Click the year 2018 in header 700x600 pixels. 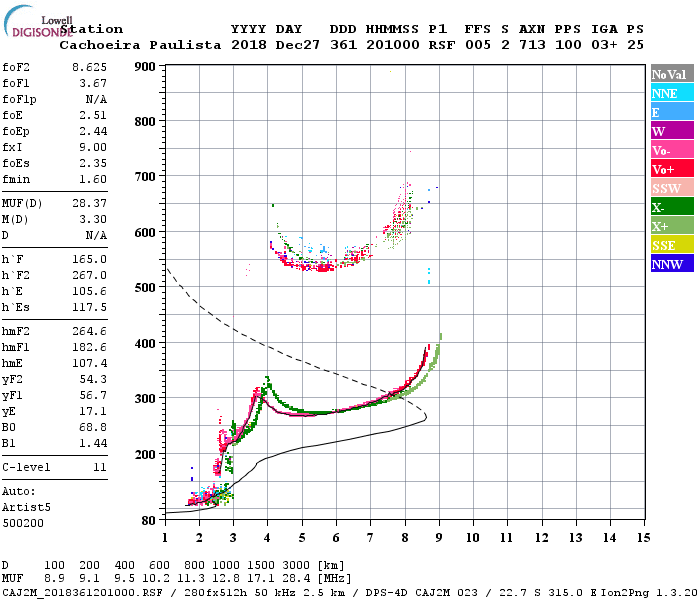(249, 45)
